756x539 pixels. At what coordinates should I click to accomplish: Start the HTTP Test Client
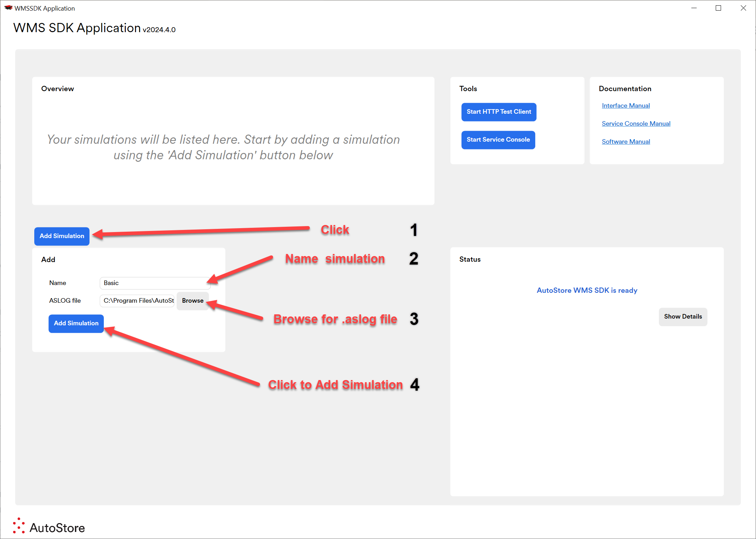point(498,112)
